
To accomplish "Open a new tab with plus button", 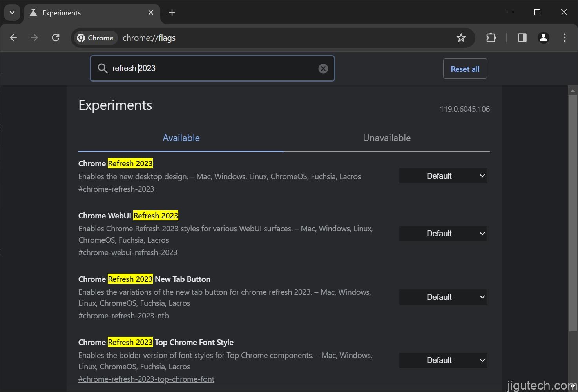I will [x=172, y=13].
